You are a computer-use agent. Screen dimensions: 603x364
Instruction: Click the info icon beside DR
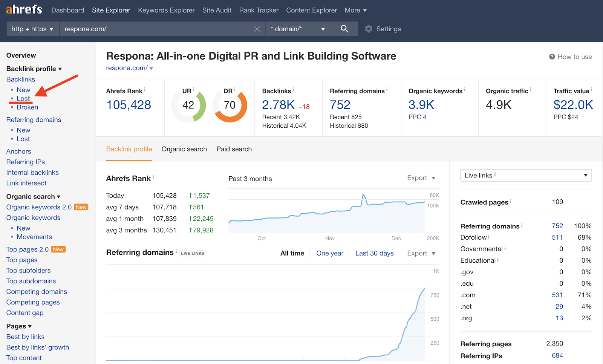[234, 90]
